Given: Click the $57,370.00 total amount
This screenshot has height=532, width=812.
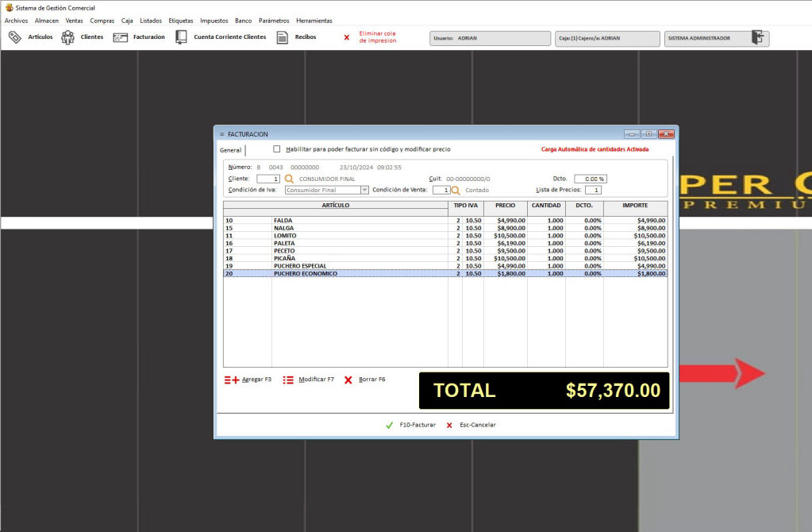Looking at the screenshot, I should point(613,391).
